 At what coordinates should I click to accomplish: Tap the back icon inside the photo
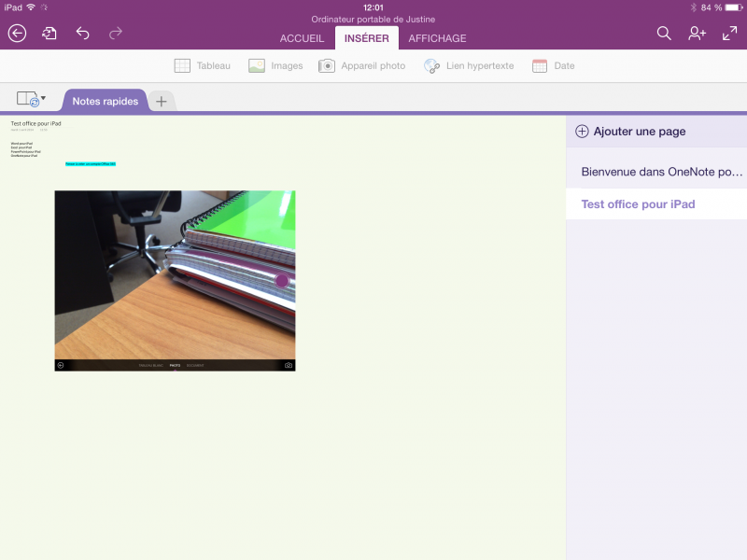point(61,365)
